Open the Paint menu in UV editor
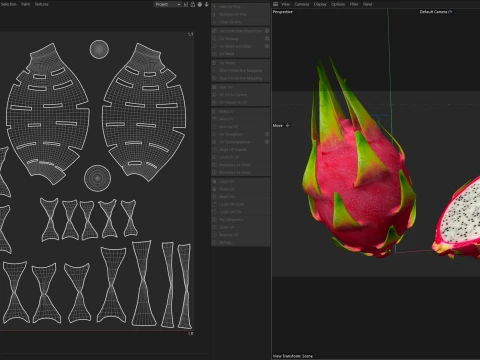Viewport: 480px width, 360px height. (26, 4)
